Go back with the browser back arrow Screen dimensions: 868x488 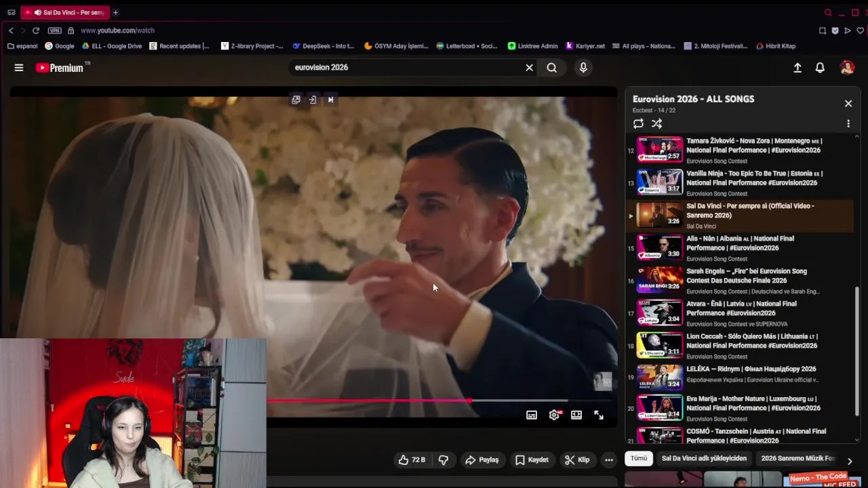(x=11, y=30)
